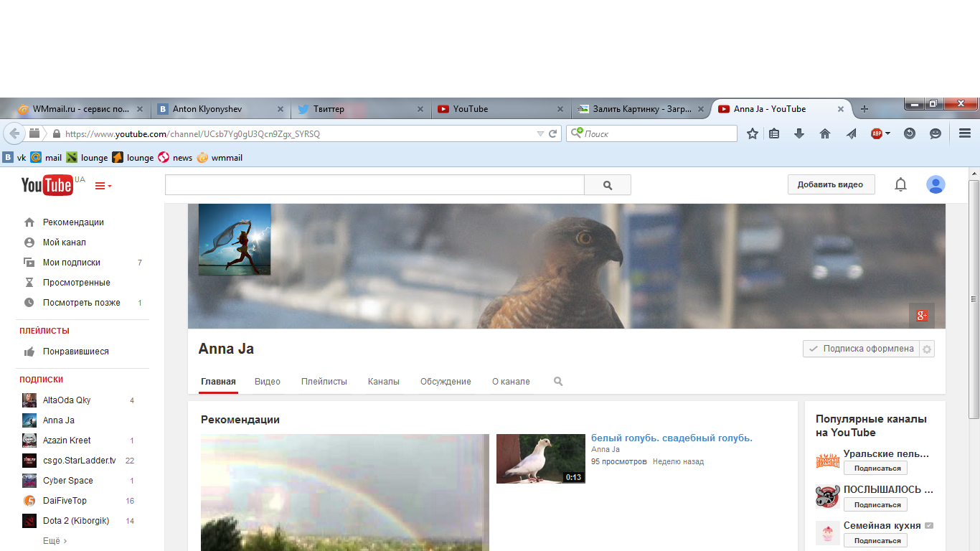Open the URL history dropdown arrow
The height and width of the screenshot is (551, 980).
(540, 133)
